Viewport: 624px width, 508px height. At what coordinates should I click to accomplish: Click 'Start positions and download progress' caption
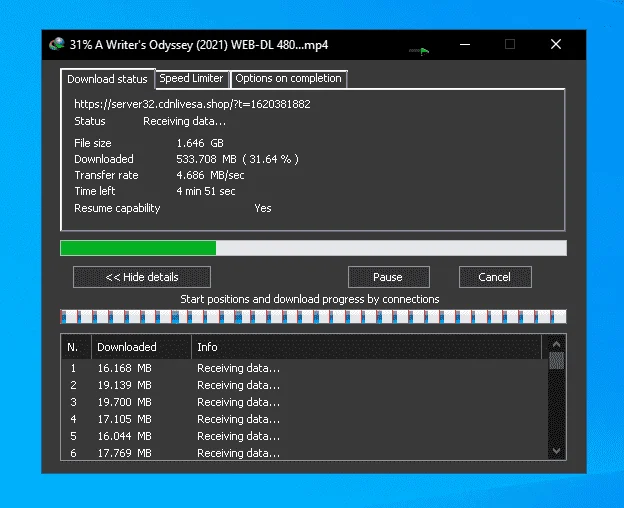310,299
